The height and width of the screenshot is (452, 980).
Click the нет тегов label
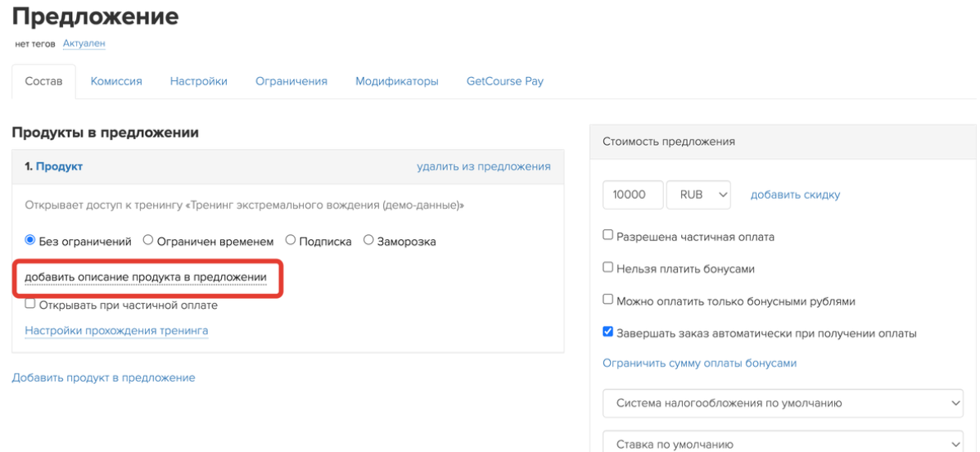(35, 43)
